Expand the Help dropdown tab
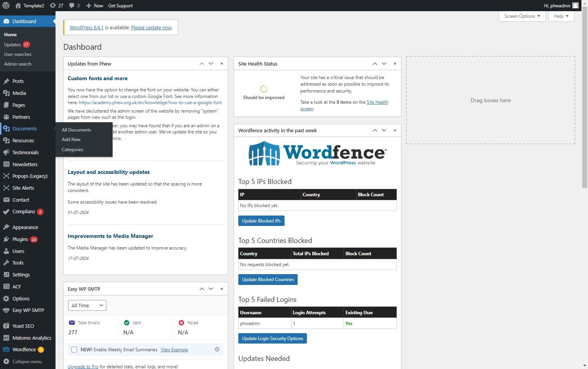The width and height of the screenshot is (588, 369). tap(561, 16)
